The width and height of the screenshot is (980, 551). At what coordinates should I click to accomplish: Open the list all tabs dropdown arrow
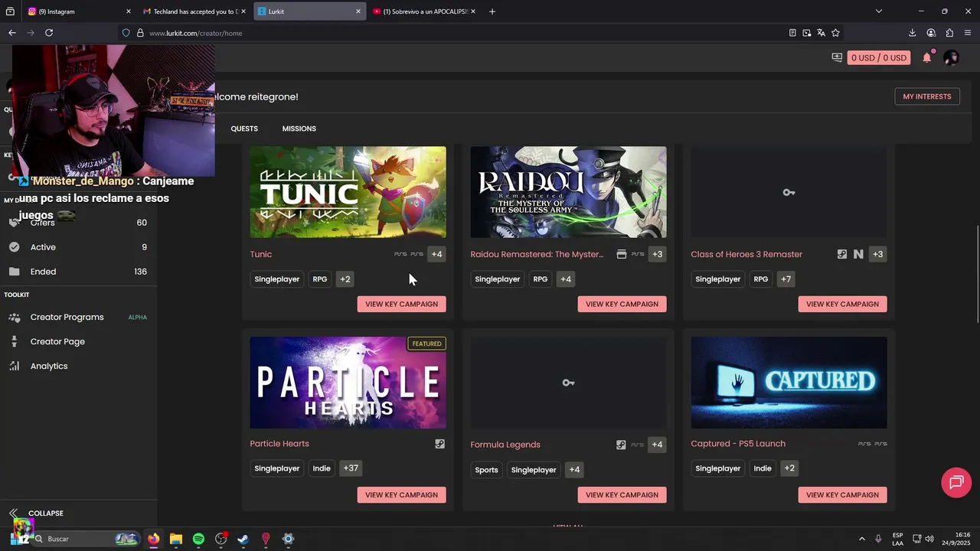point(879,11)
